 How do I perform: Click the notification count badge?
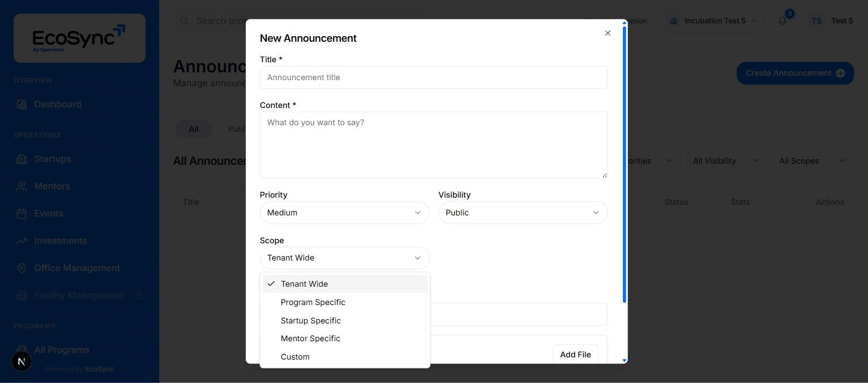coord(789,14)
